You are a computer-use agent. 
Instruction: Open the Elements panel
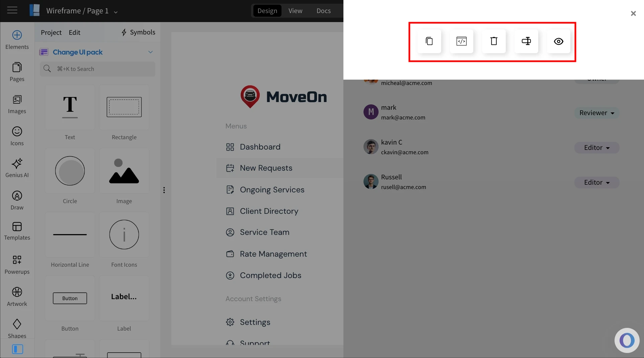coord(17,39)
